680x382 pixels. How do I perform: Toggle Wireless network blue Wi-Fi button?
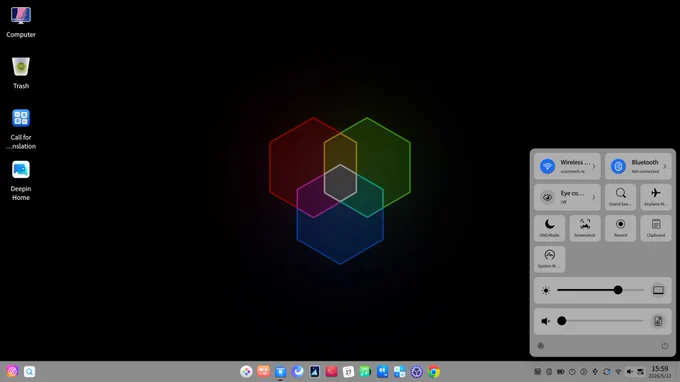[x=547, y=166]
